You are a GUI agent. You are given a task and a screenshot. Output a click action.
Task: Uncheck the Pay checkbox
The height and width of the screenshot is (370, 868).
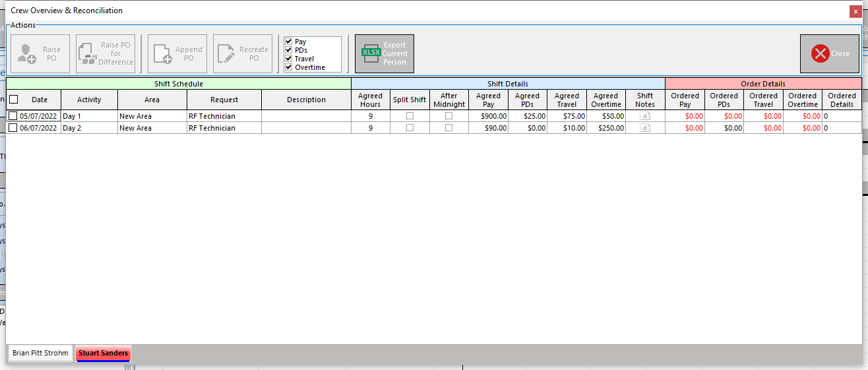[x=289, y=42]
